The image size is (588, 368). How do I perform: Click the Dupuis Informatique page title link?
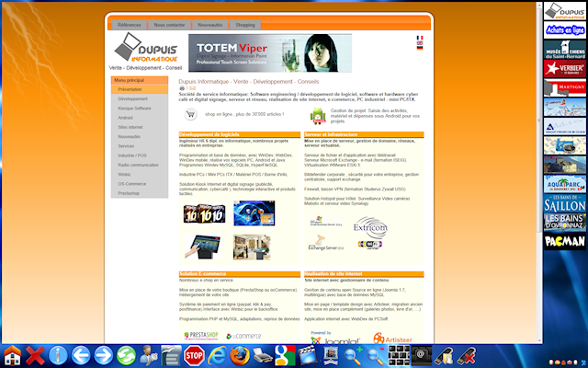[249, 82]
